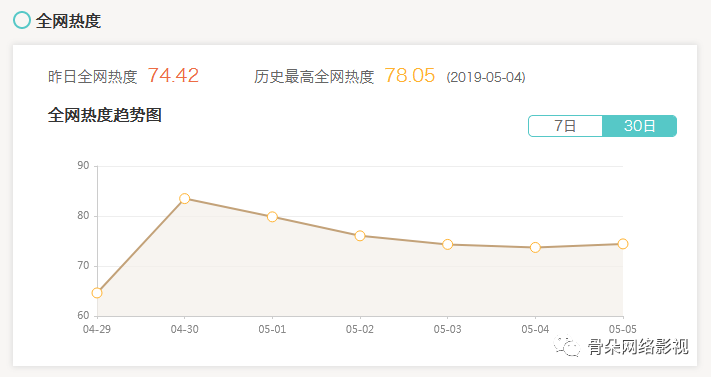The image size is (711, 377).
Task: Click the 04-29 data point marker
Action: tap(97, 293)
